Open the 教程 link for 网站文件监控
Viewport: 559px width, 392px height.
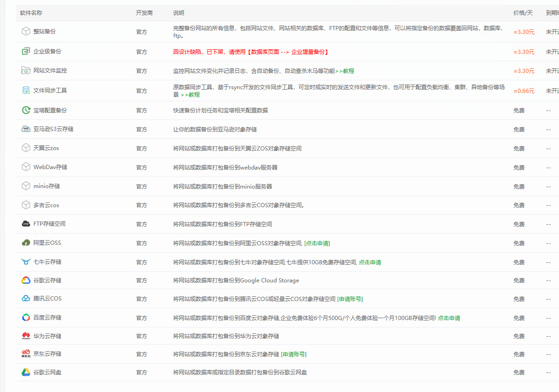(x=346, y=71)
